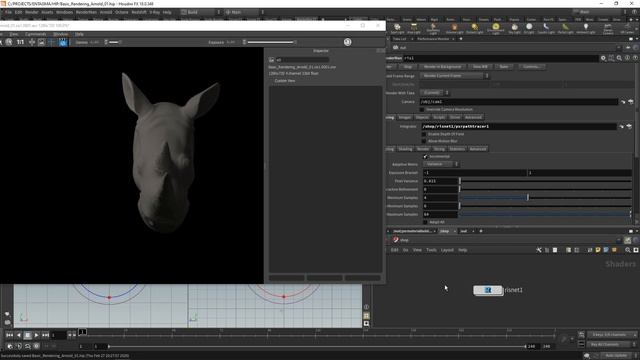This screenshot has width=640, height=360.
Task: Click the wrench tools icon in network editor toolbar
Action: [539, 250]
